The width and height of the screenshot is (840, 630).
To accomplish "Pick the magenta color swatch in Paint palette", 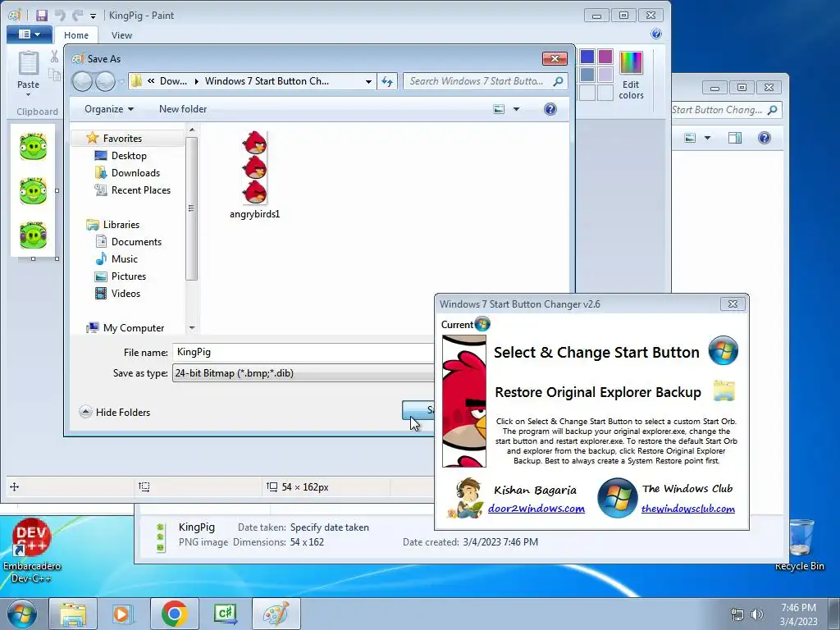I will coord(605,57).
